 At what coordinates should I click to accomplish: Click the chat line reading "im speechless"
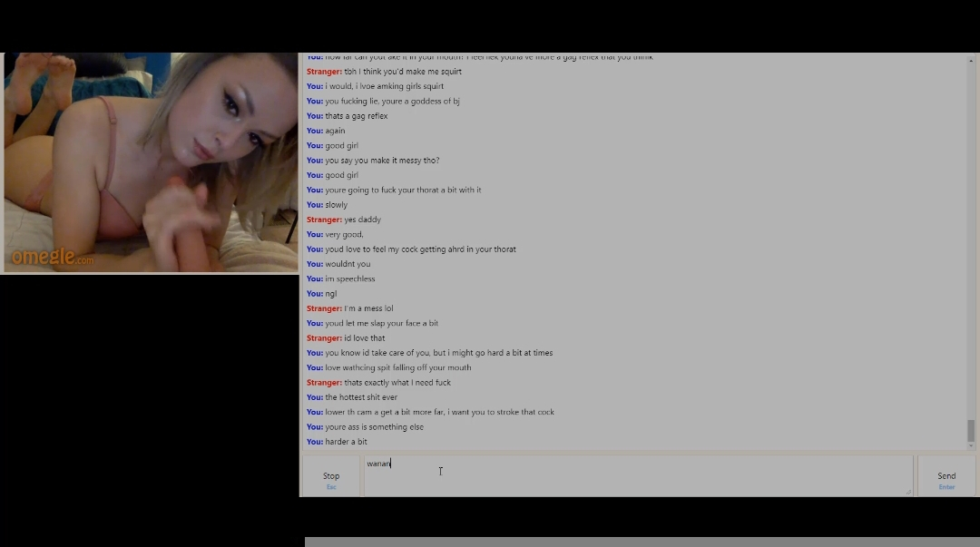coord(340,278)
